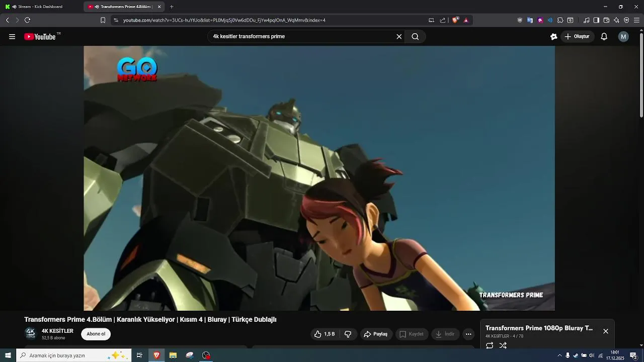644x362 pixels.
Task: Open Windows notification center
Action: pos(633,355)
